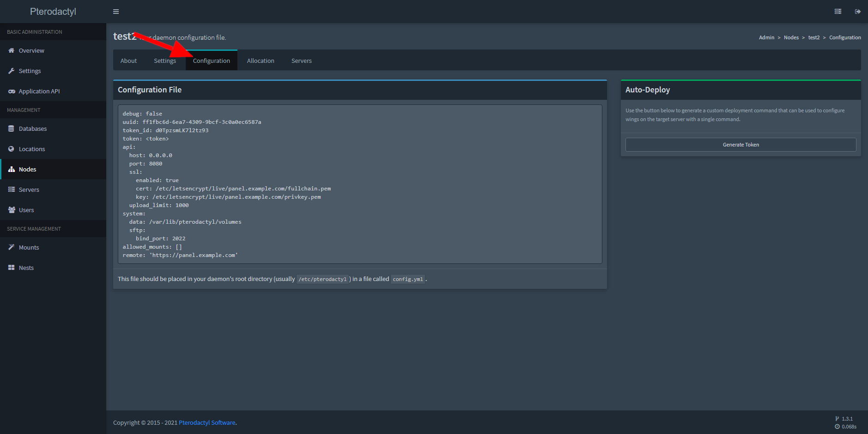Toggle the sidebar with the hamburger icon

click(x=115, y=11)
